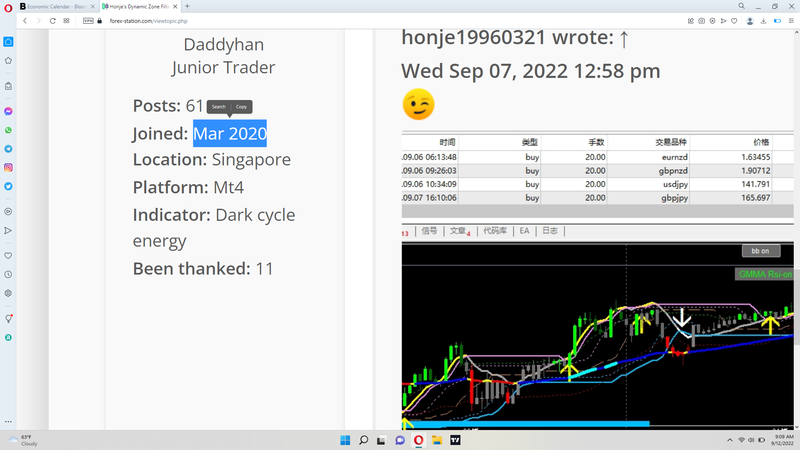Search in tabs magnifier icon
The image size is (800, 450).
(x=741, y=6)
